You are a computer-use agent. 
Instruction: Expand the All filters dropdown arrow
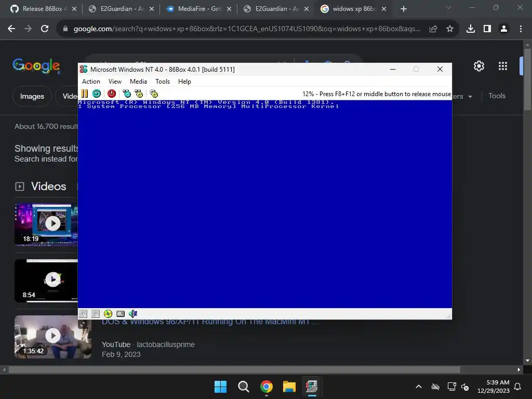(470, 97)
